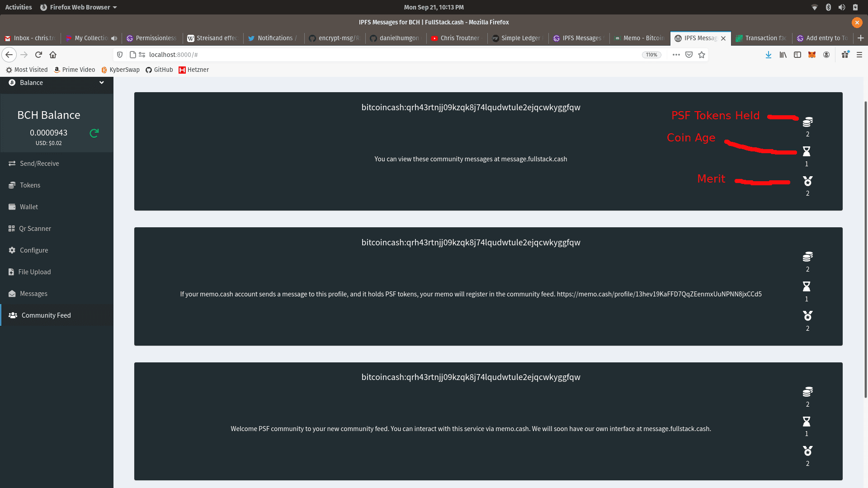
Task: Mute the My Collection tab audio
Action: [114, 38]
